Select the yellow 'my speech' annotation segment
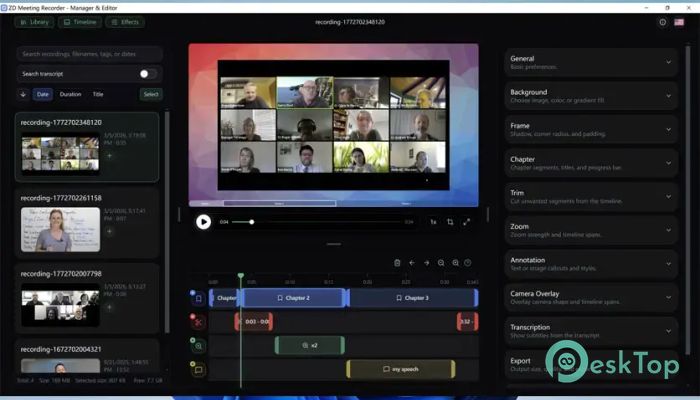 401,369
